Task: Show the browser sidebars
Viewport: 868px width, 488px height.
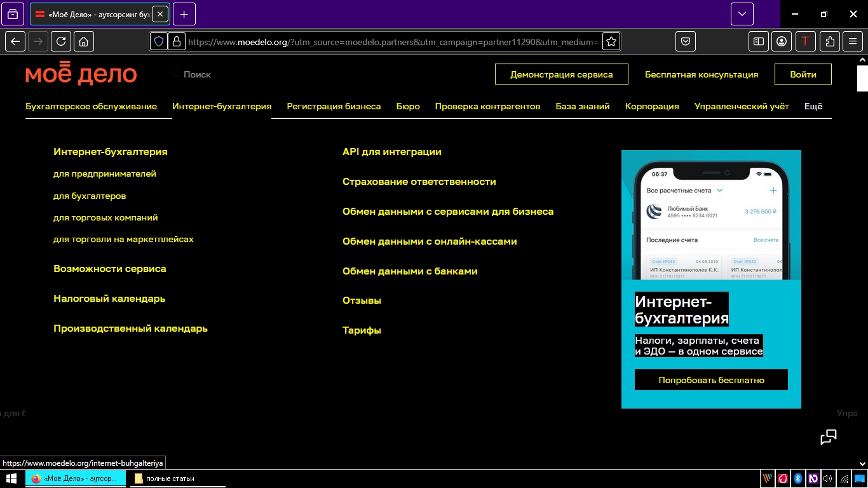Action: 759,41
